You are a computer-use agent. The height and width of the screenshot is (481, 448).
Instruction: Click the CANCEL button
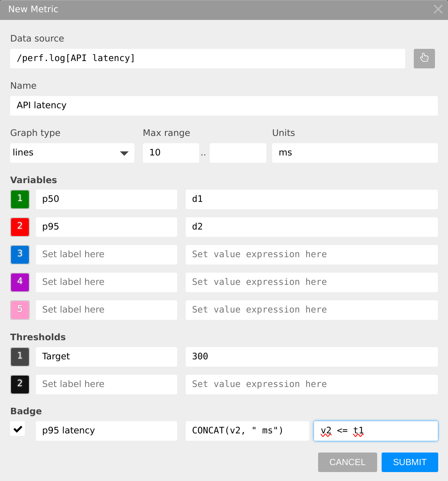347,462
